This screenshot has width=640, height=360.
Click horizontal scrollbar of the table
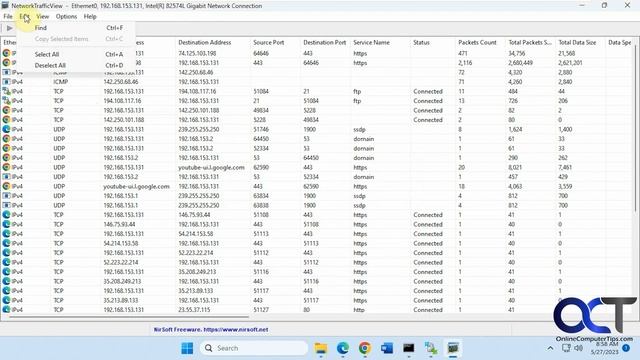129,316
